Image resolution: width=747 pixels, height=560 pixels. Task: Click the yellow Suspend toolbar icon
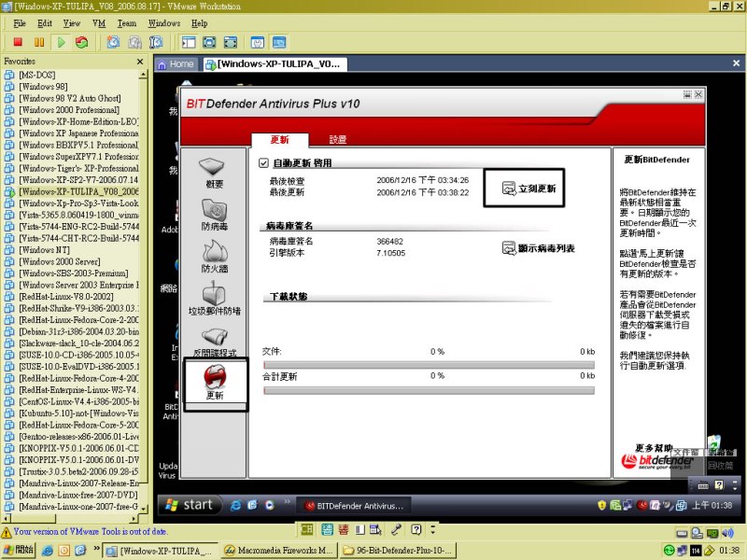pos(39,42)
